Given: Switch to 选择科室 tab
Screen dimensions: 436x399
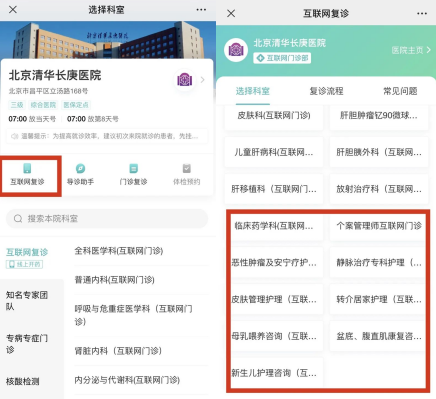Looking at the screenshot, I should pos(253,91).
